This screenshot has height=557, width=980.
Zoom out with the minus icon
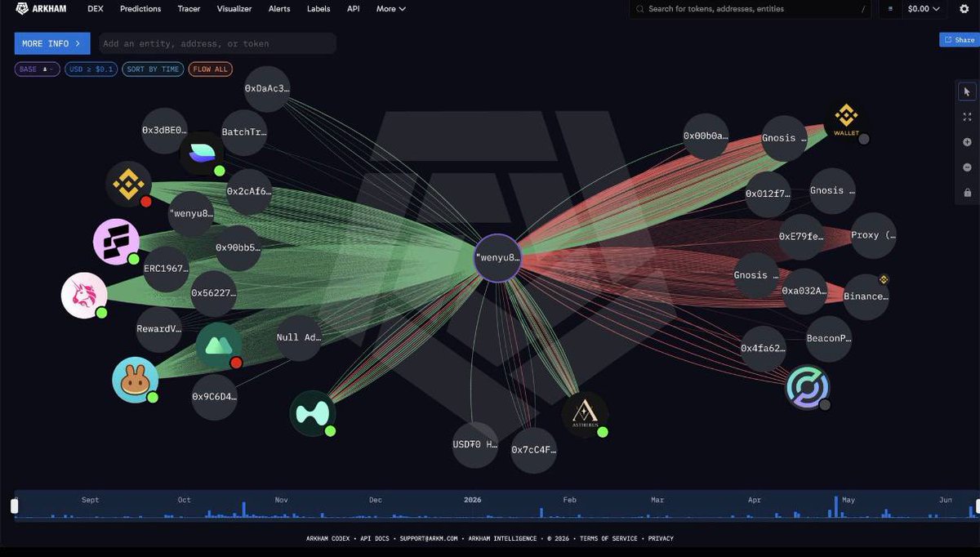coord(968,167)
